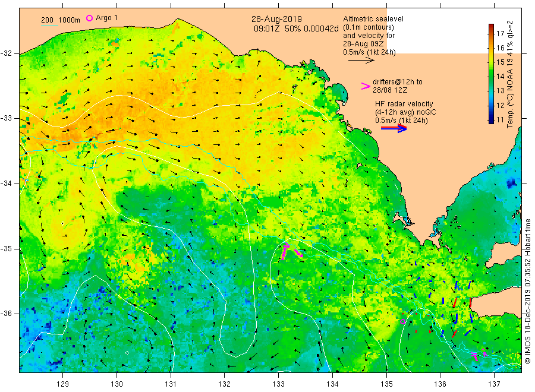Click the IMOS copyright timestamp text
This screenshot has height=392, width=535.
coord(527,291)
